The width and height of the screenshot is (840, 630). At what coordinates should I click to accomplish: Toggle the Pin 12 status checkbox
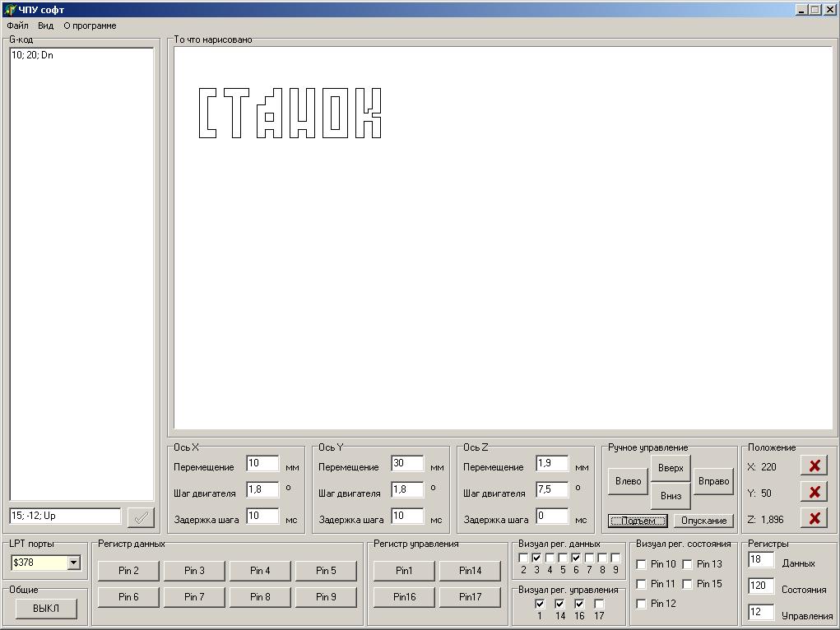pyautogui.click(x=642, y=604)
